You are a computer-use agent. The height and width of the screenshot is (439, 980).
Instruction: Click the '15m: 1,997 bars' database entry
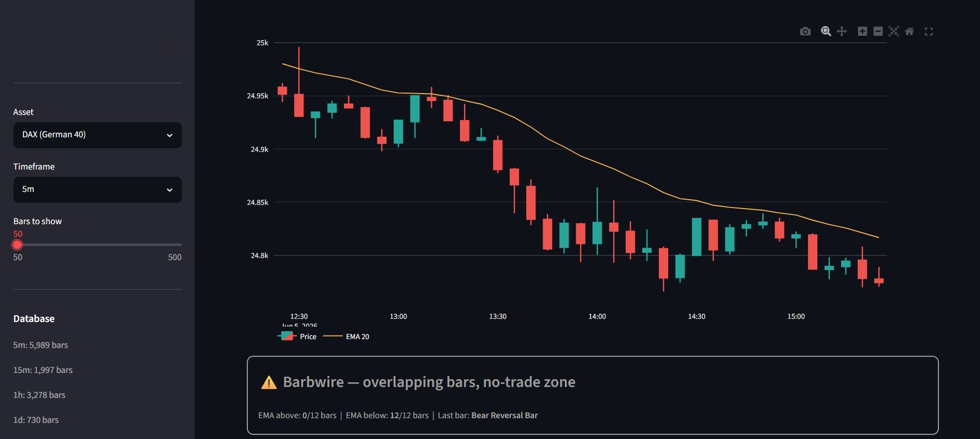[43, 370]
